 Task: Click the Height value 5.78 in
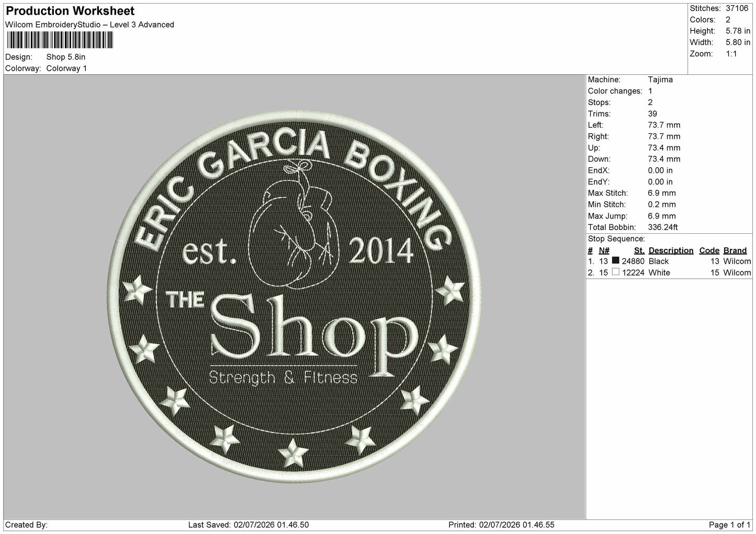coord(738,31)
